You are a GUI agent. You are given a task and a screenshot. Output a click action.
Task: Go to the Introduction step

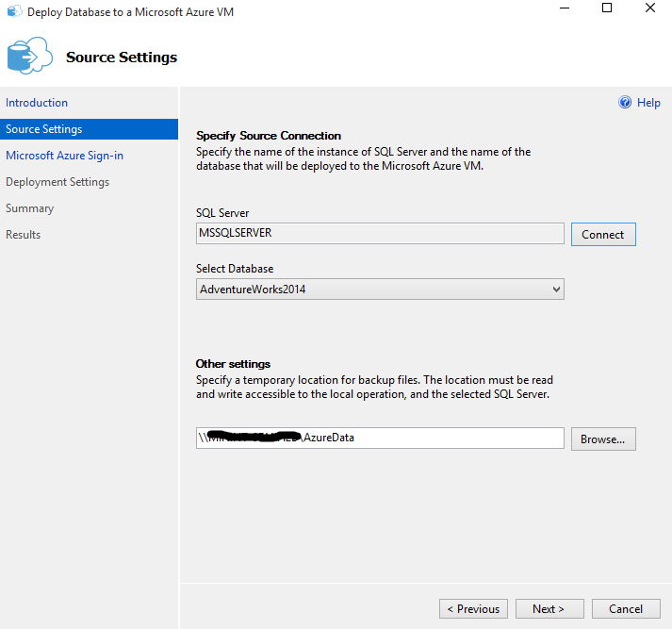point(37,103)
